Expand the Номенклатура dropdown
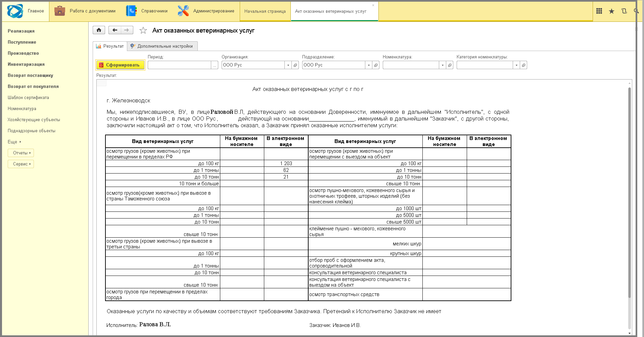644x337 pixels. (443, 65)
